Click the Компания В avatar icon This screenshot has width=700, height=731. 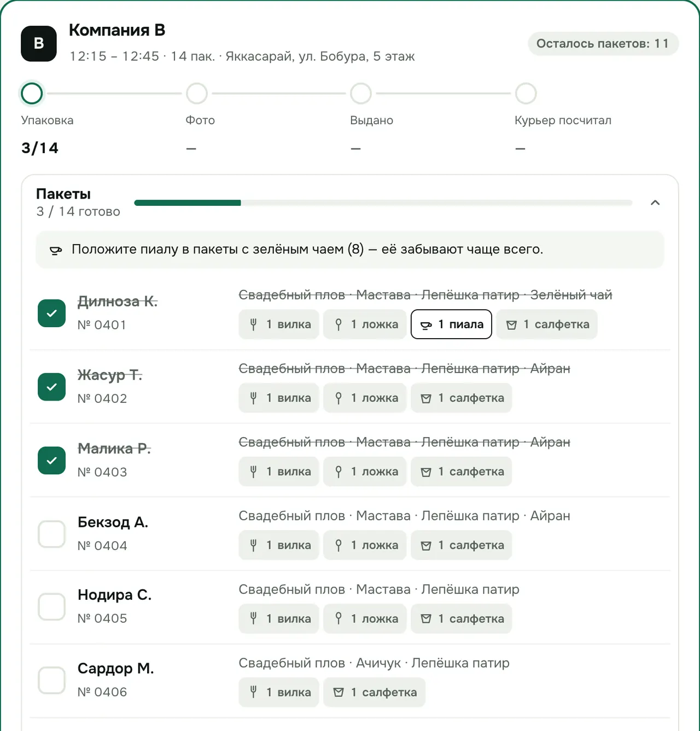39,44
